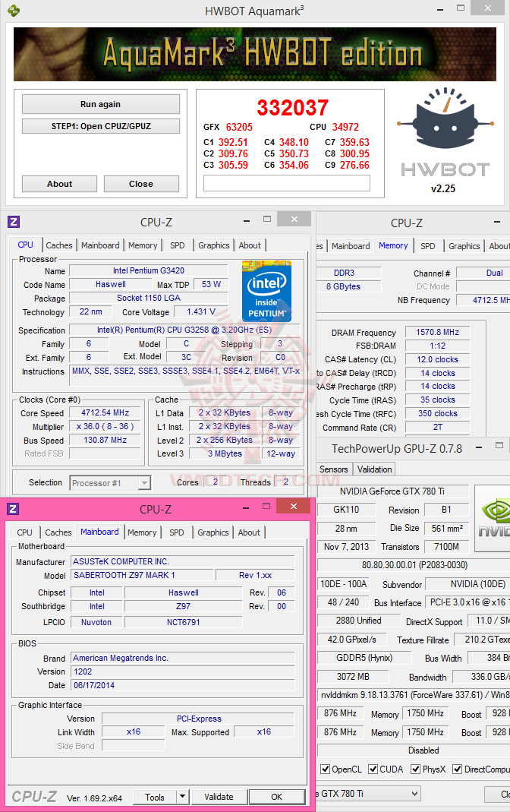Open About tab in top-left CPU-Z window
The height and width of the screenshot is (812, 510).
coord(250,245)
